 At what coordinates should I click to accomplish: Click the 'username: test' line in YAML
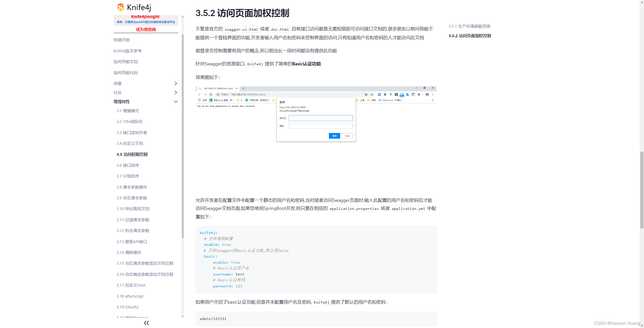[228, 274]
